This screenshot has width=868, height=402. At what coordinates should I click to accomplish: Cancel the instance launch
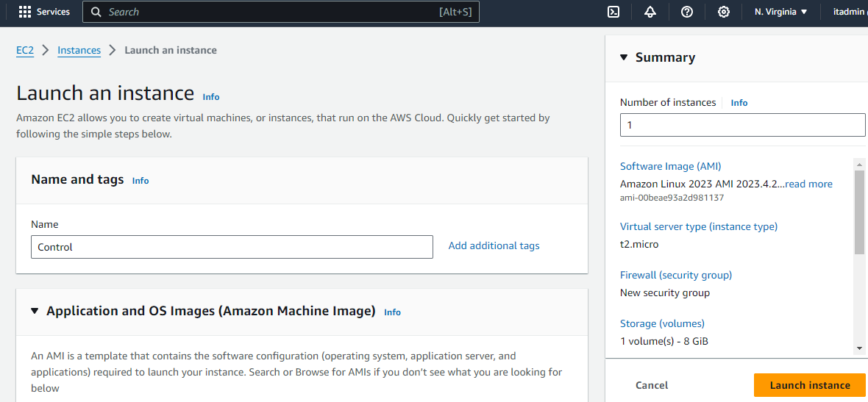coord(652,385)
